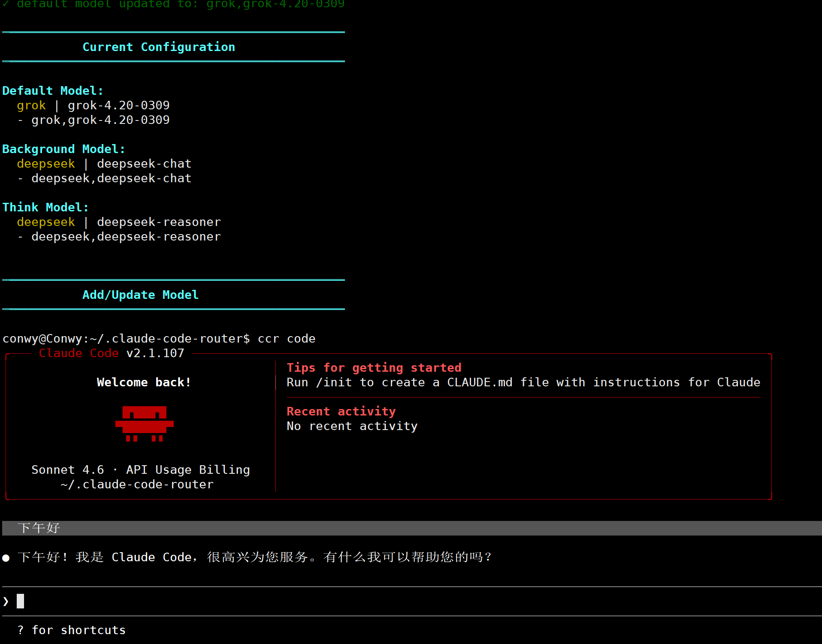Click the shell prompt 'conwy@Conwy:~/.claude-code-router$'
This screenshot has width=822, height=644.
(x=126, y=339)
